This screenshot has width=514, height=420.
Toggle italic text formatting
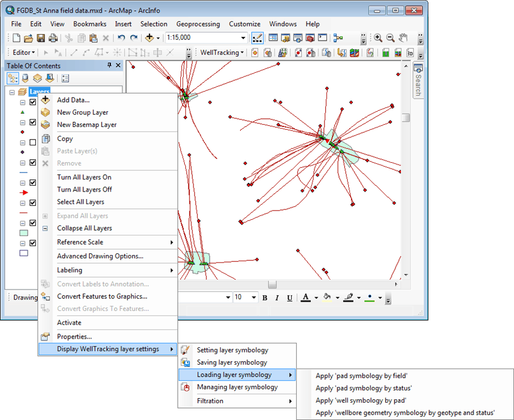277,298
